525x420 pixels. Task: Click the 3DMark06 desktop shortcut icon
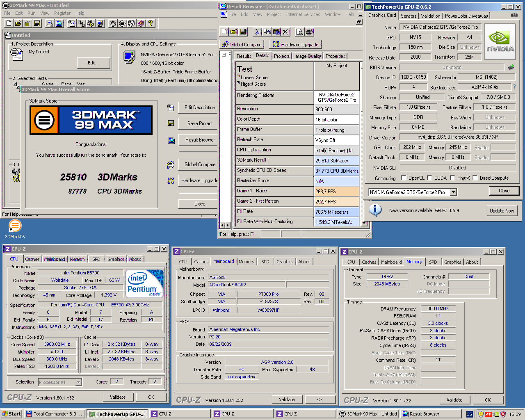(15, 226)
